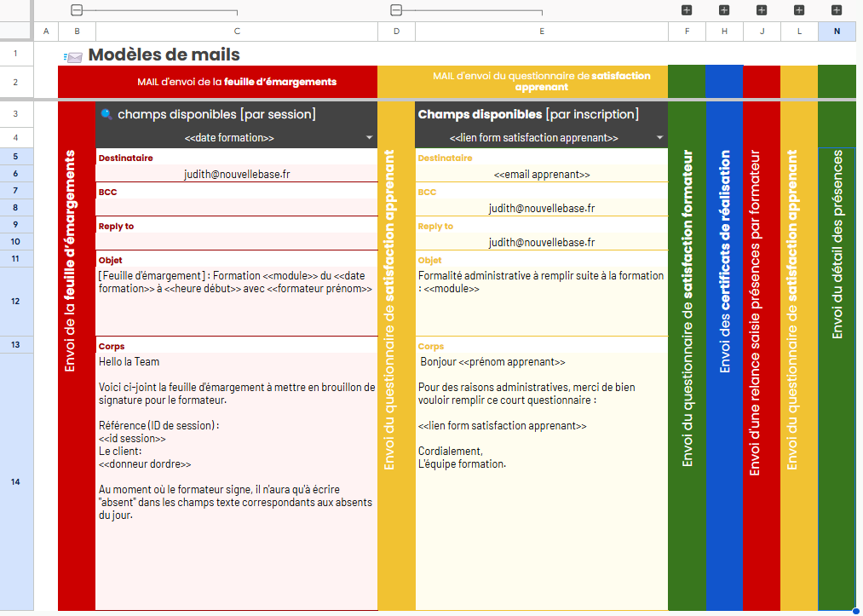863x616 pixels.
Task: Click the red 'MAIL d'envoi de la feuille d'émargements' header
Action: tap(217, 82)
